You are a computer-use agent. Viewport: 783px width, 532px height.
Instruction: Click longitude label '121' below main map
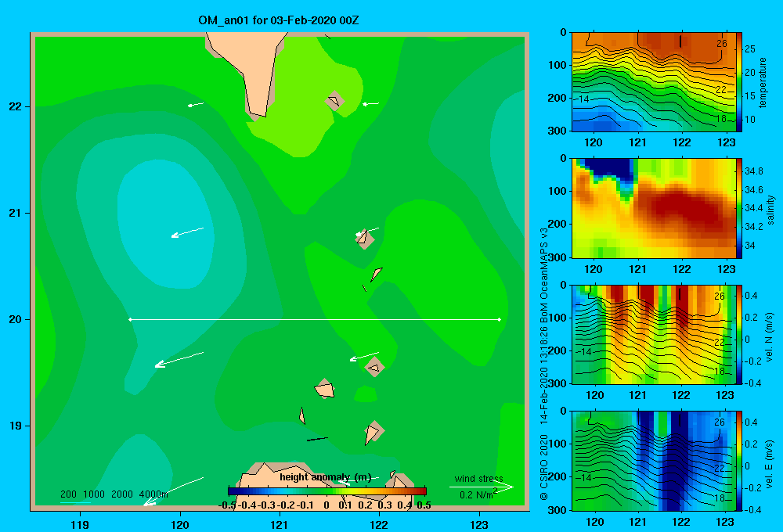point(280,524)
